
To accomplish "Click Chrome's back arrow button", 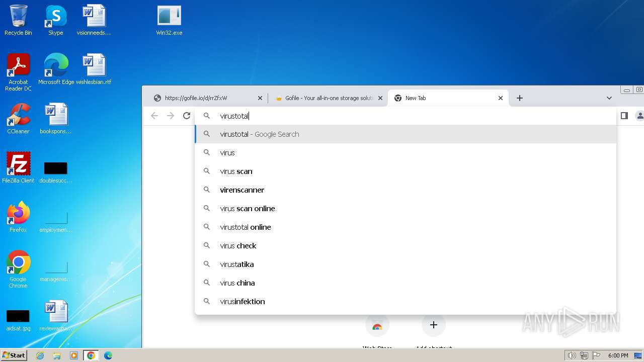I will pyautogui.click(x=154, y=116).
